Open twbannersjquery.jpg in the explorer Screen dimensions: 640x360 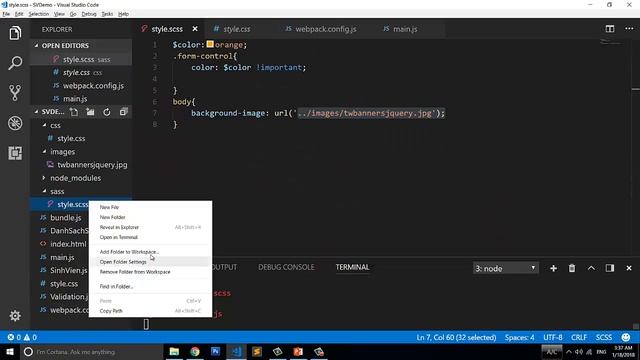pos(92,165)
